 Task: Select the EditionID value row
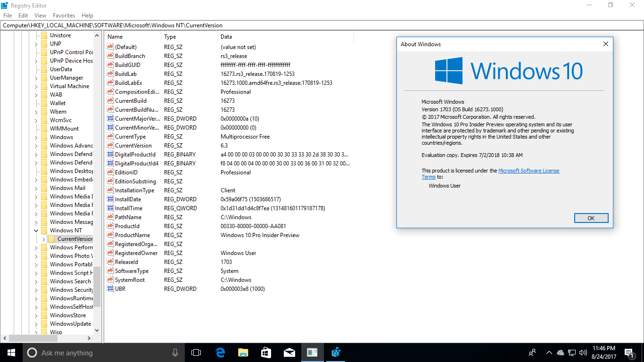pyautogui.click(x=229, y=172)
